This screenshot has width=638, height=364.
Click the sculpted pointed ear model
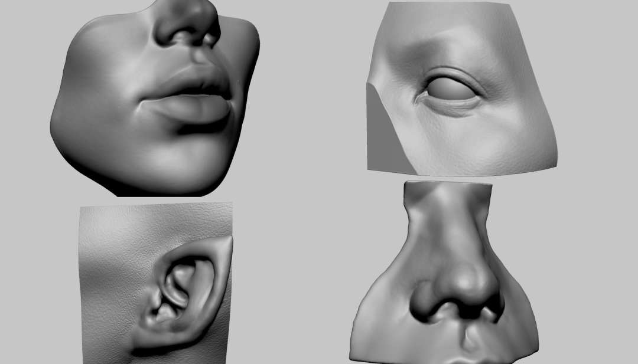coord(156,283)
